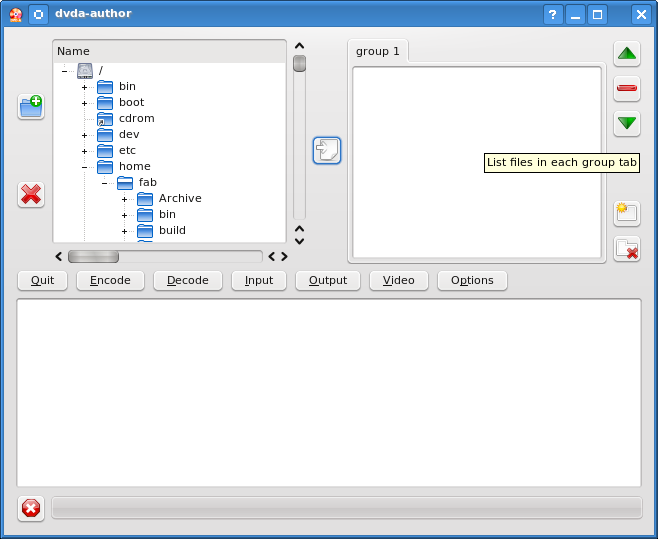This screenshot has width=658, height=539.
Task: Click the add file to group icon
Action: click(x=327, y=151)
